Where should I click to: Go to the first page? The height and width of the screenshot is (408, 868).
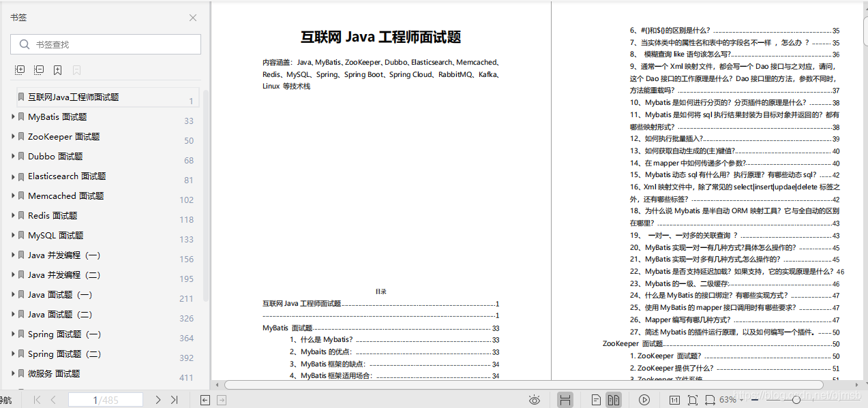click(x=37, y=400)
